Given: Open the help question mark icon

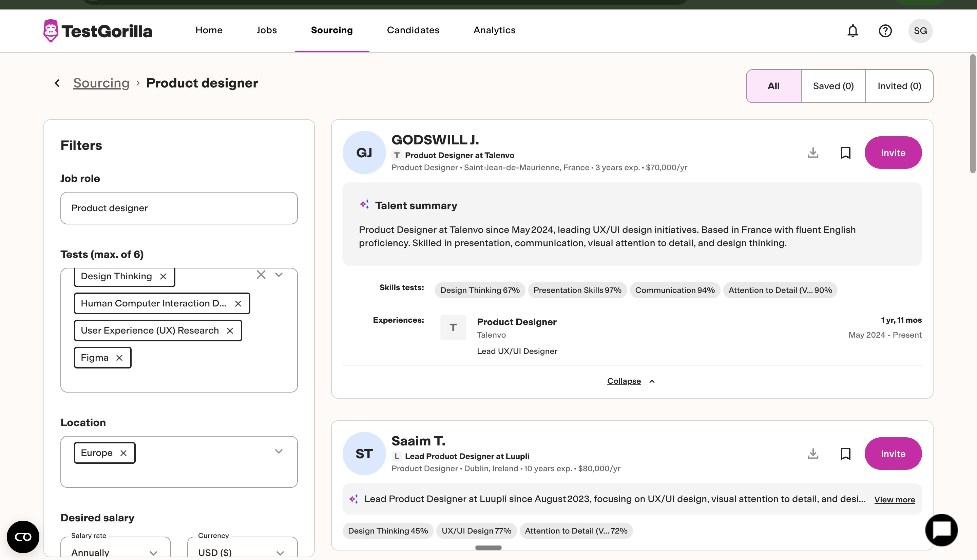Looking at the screenshot, I should click(885, 31).
